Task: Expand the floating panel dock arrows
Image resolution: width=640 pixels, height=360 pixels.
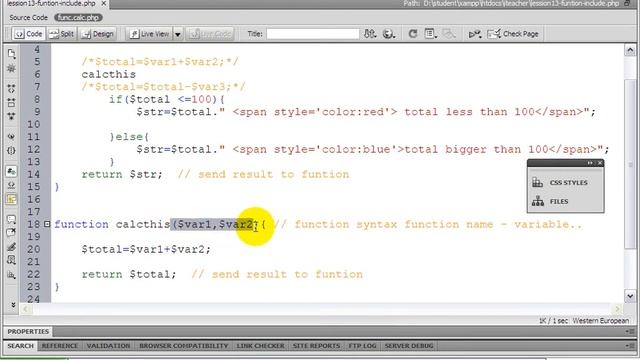Action: (590, 163)
